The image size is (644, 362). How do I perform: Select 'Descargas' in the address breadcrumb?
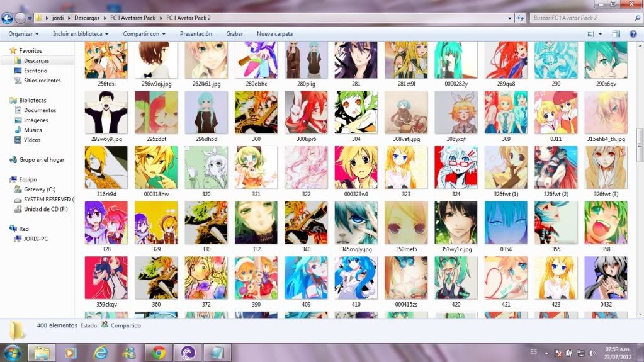[87, 18]
